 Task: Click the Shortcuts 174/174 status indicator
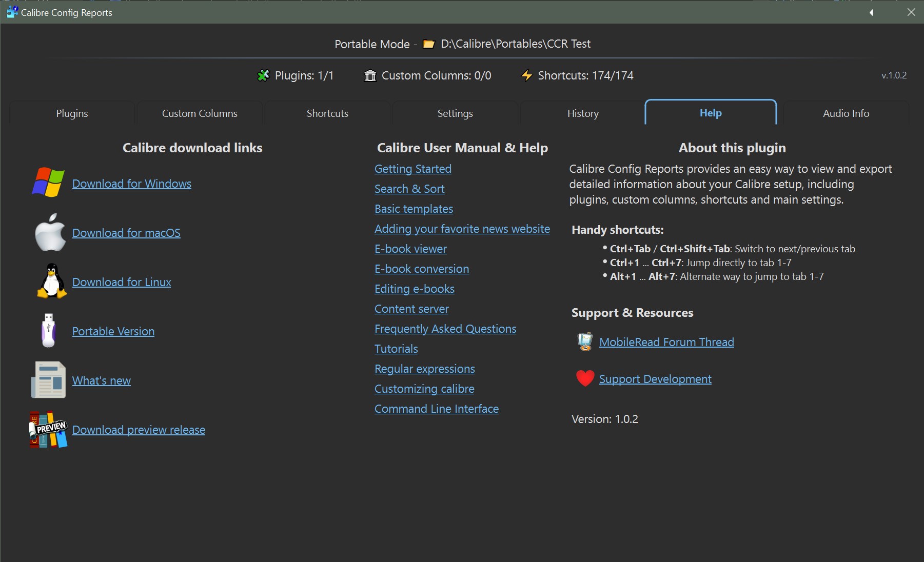(x=577, y=75)
